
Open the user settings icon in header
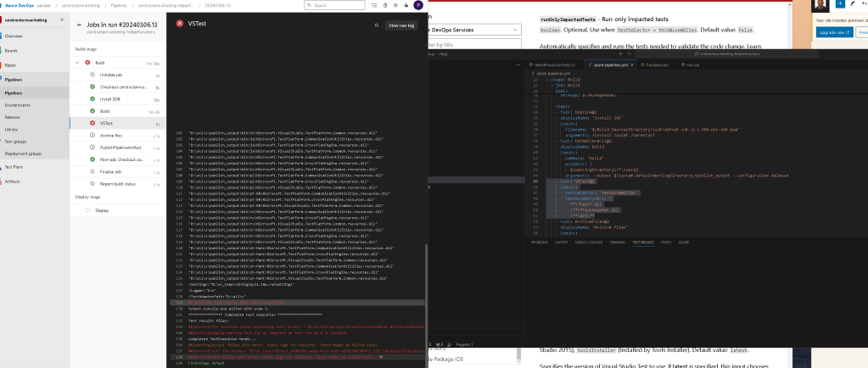[x=406, y=5]
